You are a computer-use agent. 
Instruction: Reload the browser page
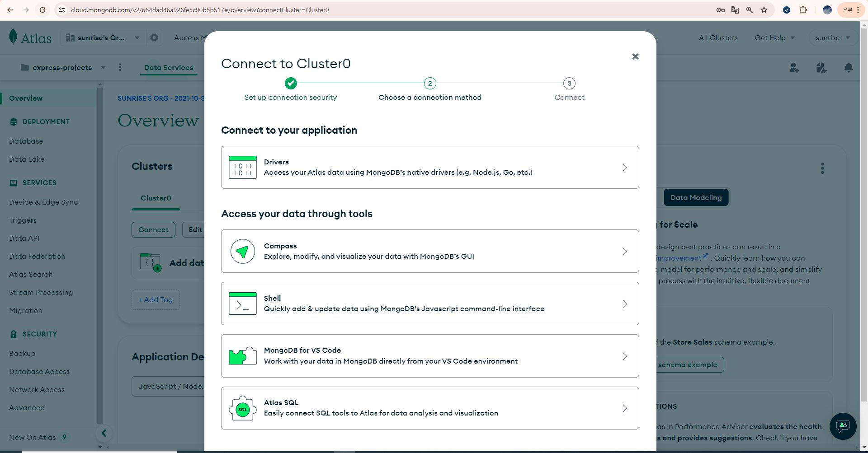(x=42, y=10)
